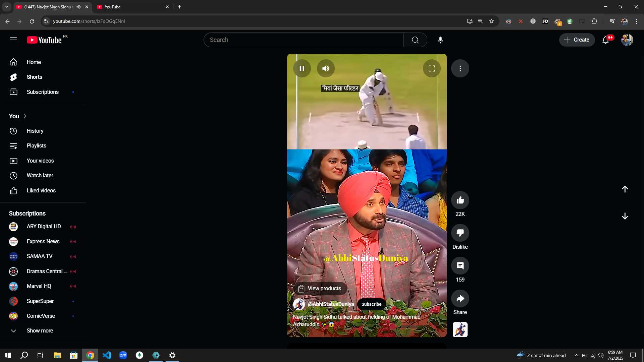Dislike this Short
The height and width of the screenshot is (362, 644).
460,233
